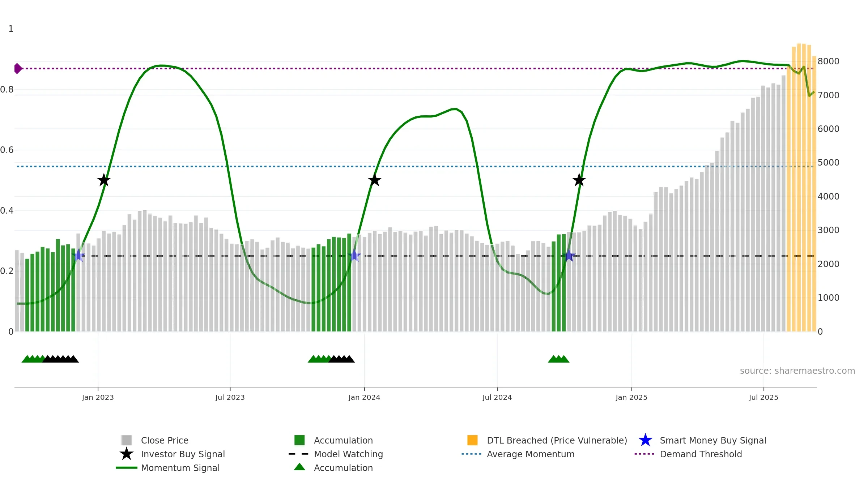
Task: Toggle Average Momentum legend entry
Action: point(518,454)
